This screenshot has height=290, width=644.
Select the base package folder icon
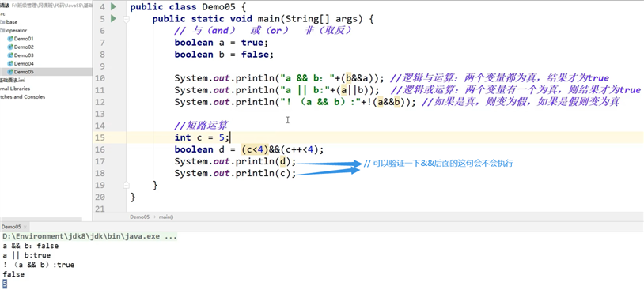(2, 22)
